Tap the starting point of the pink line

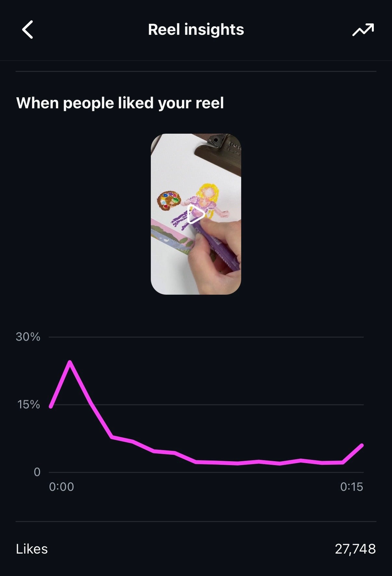[x=51, y=407]
